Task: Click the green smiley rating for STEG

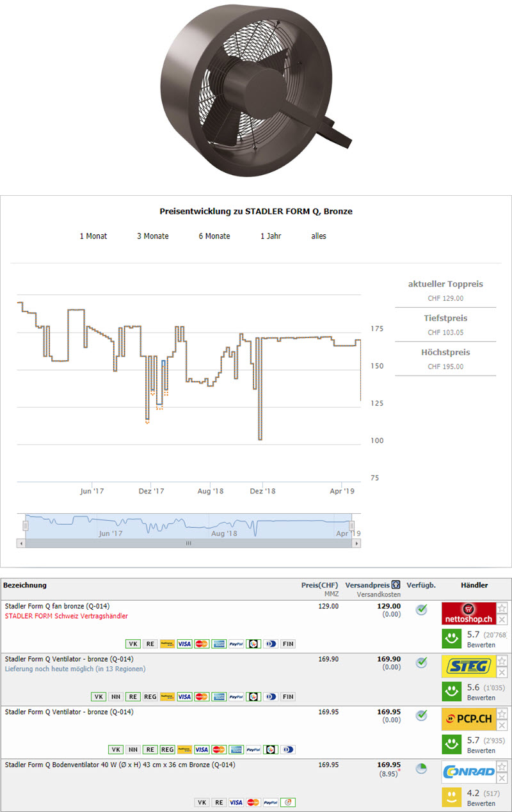Action: click(x=452, y=691)
